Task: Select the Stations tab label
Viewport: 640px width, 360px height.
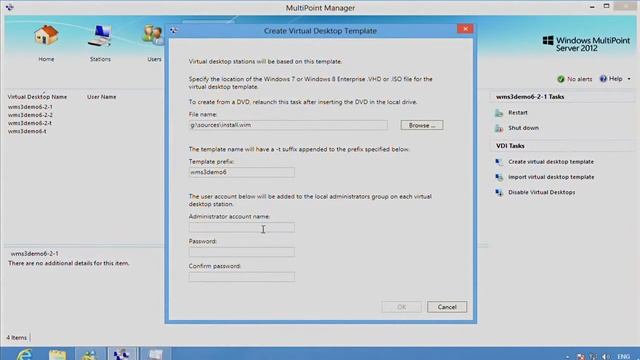Action: pos(100,59)
